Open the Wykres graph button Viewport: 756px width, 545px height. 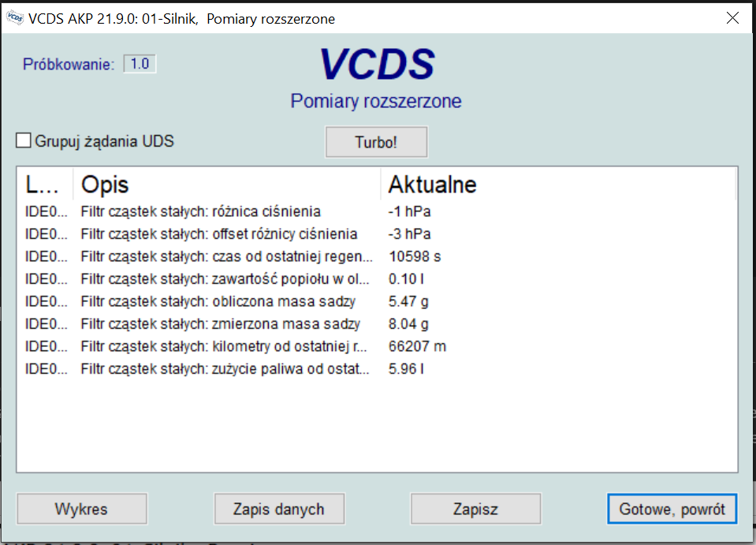click(81, 509)
